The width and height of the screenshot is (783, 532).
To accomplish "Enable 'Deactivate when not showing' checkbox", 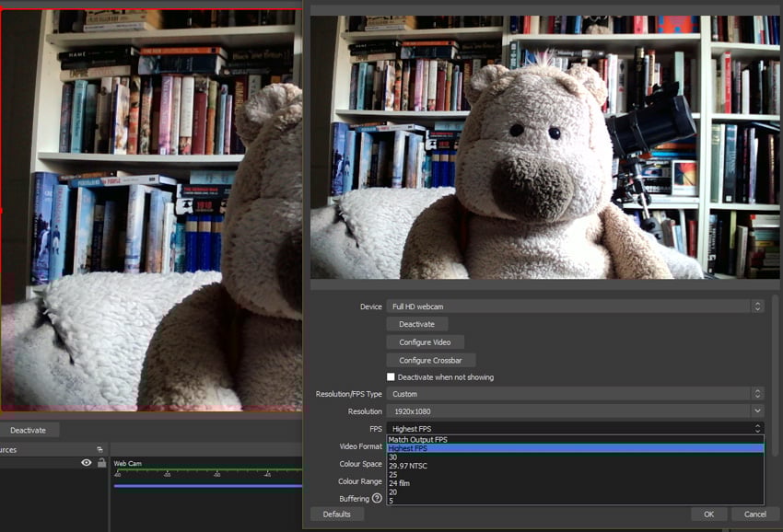I will click(x=391, y=376).
